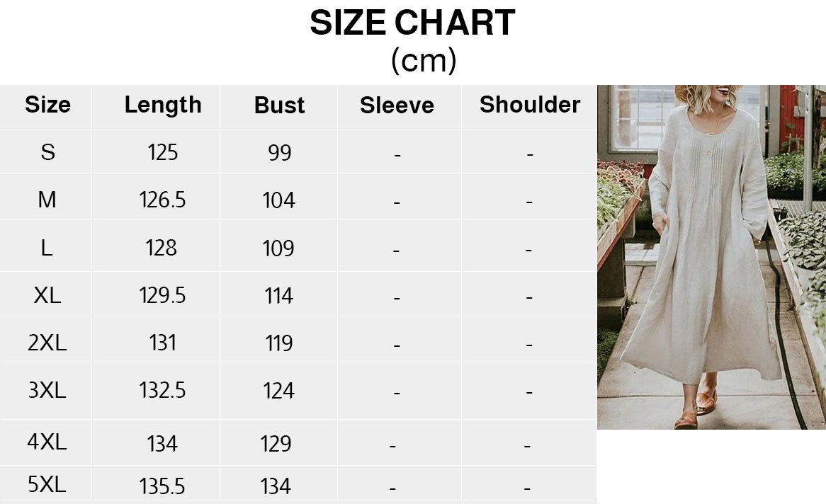826x504 pixels.
Task: Click the dress product photo
Action: (711, 256)
